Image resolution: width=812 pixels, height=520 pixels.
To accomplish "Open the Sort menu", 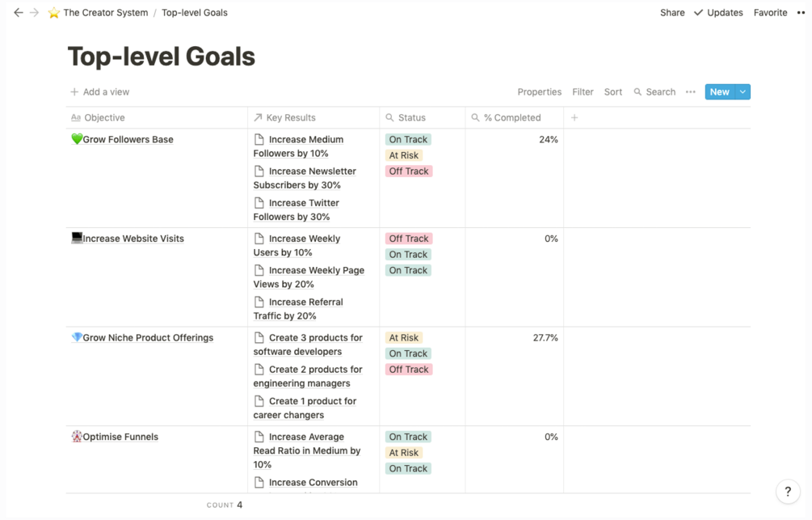I will click(613, 92).
